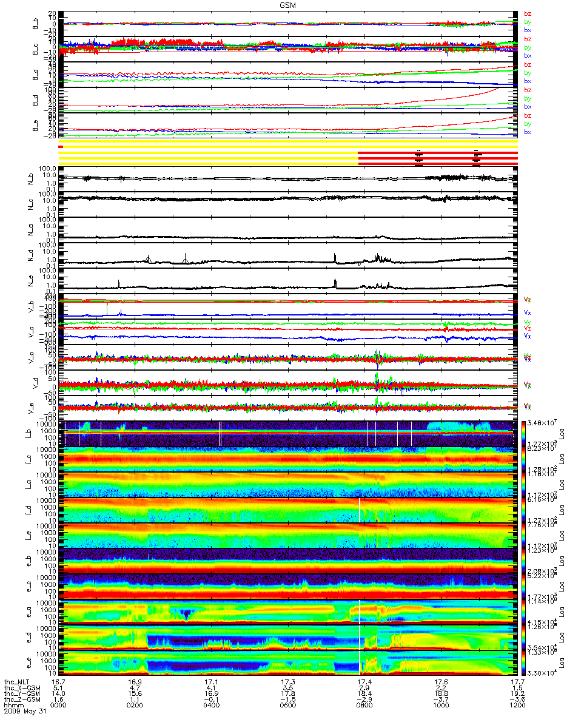Click MLT value 17.1
This screenshot has width=564, height=728.
pos(212,681)
